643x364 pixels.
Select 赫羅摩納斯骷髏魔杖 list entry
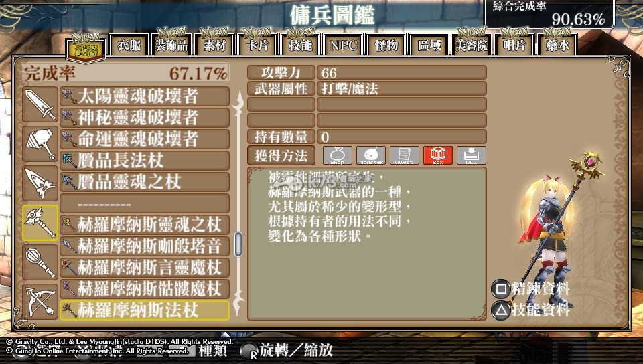(145, 288)
